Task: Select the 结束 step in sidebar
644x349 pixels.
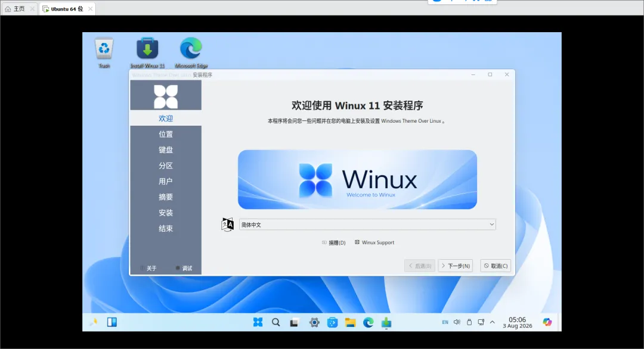Action: click(x=166, y=229)
